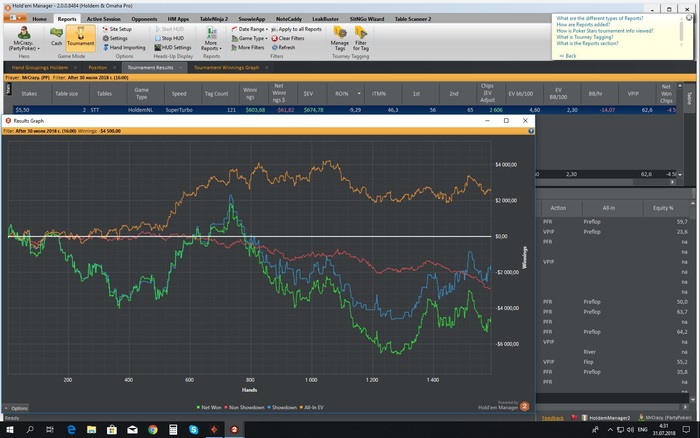Open the Opponents ribbon tab
Viewport: 700px width, 438px height.
pyautogui.click(x=144, y=19)
